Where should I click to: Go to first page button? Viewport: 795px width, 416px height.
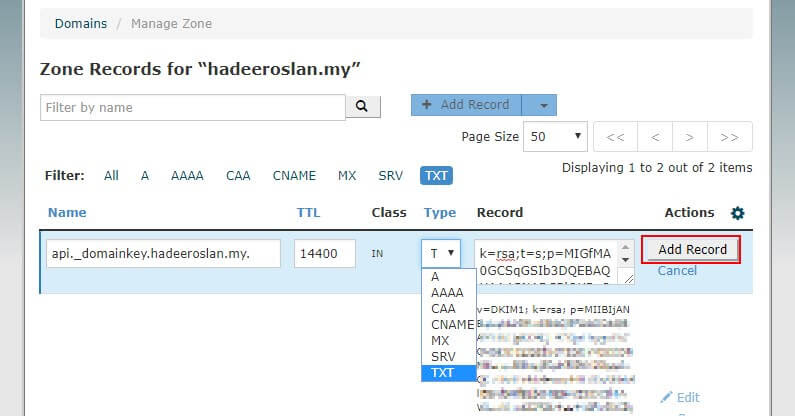[x=615, y=137]
